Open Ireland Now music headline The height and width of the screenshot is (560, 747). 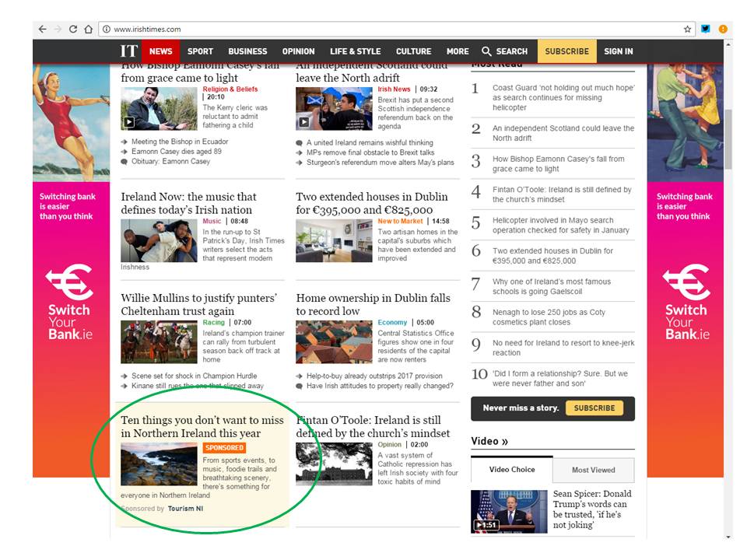pyautogui.click(x=188, y=203)
